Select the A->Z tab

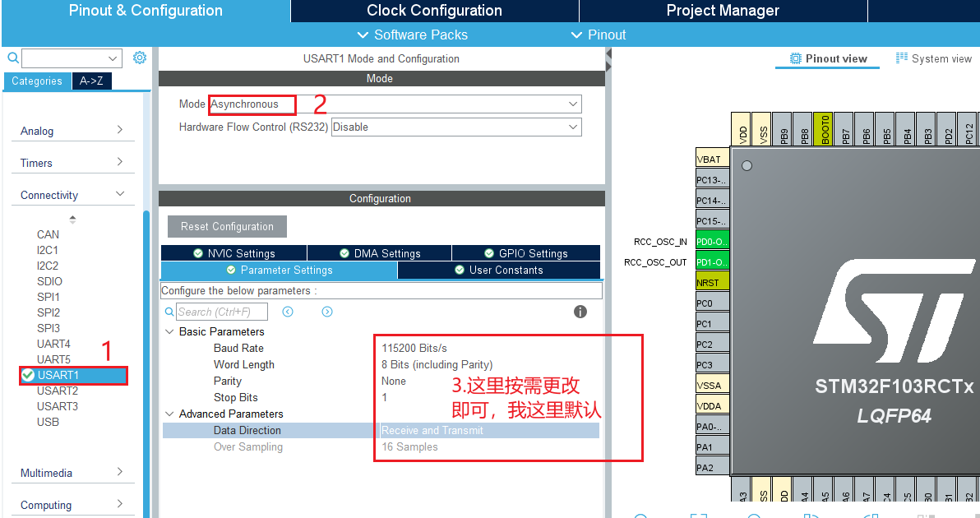tap(92, 81)
